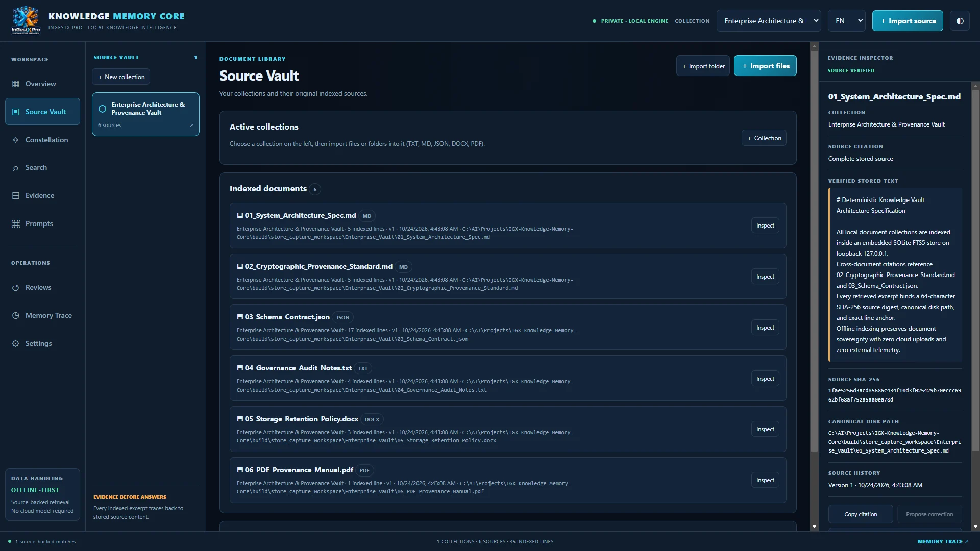Click the Import files button
The height and width of the screenshot is (551, 980).
pyautogui.click(x=765, y=66)
